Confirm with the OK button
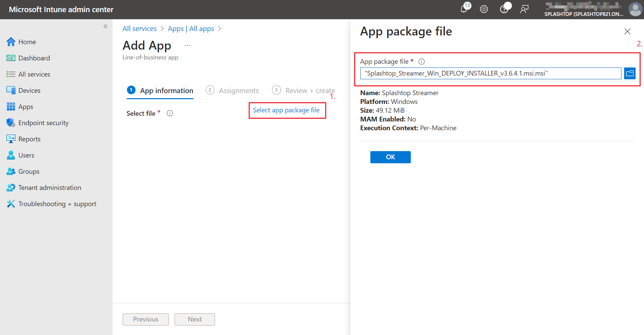The image size is (644, 335). pyautogui.click(x=390, y=157)
